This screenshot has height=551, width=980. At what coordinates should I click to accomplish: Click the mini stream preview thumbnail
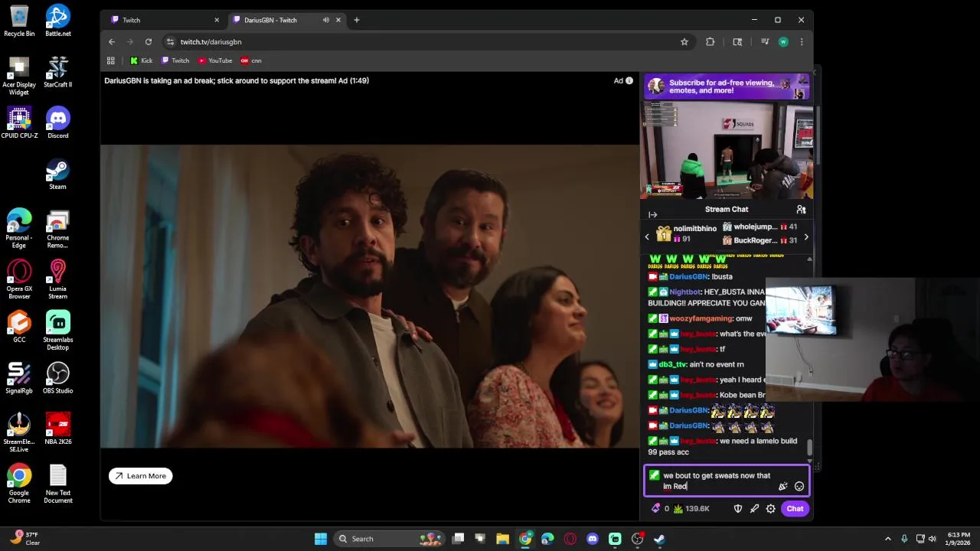pos(727,150)
